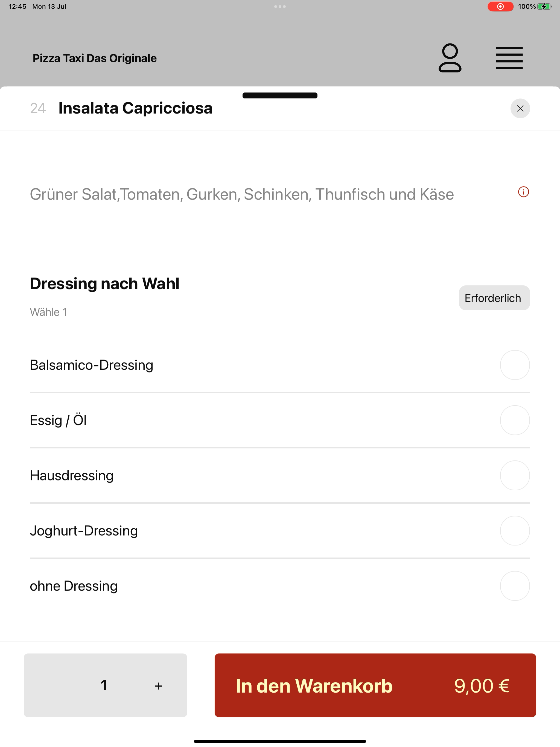Tap the salad ingredients description text
Viewport: 560px width, 747px height.
242,194
